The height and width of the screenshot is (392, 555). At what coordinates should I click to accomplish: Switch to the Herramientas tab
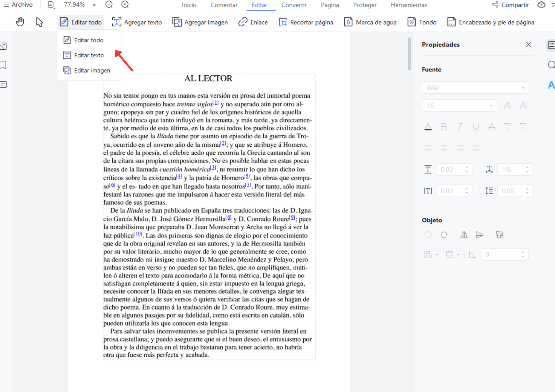[409, 5]
